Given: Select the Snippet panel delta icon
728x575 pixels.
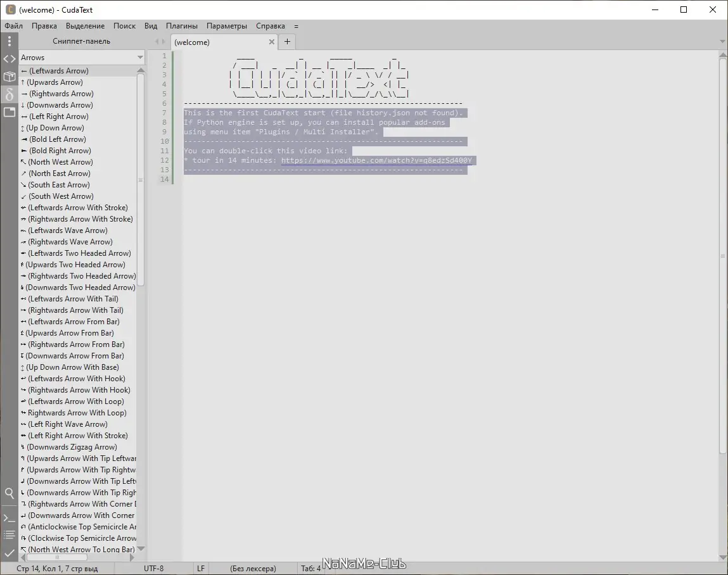Looking at the screenshot, I should coord(10,95).
